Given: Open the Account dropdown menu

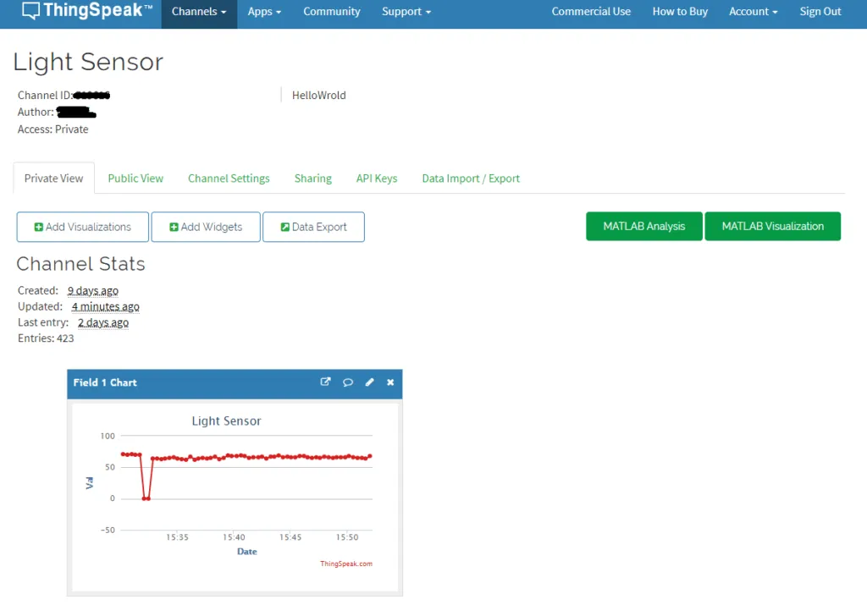Looking at the screenshot, I should click(754, 12).
